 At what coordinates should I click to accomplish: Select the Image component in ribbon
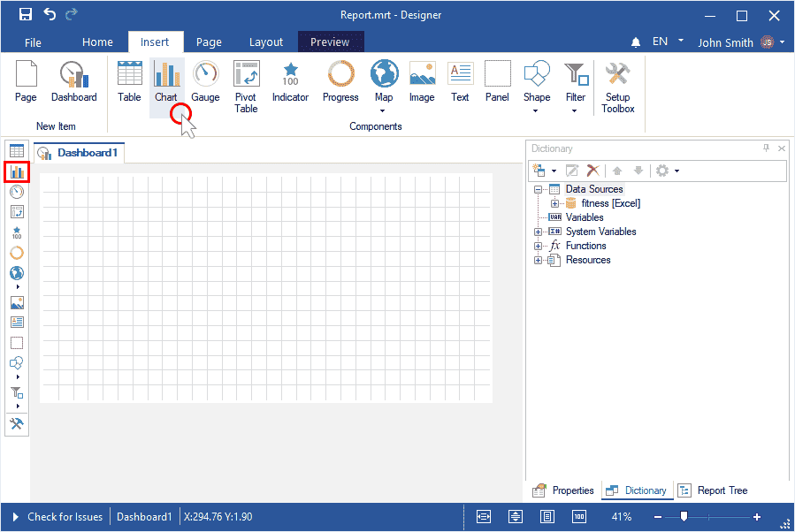point(422,81)
